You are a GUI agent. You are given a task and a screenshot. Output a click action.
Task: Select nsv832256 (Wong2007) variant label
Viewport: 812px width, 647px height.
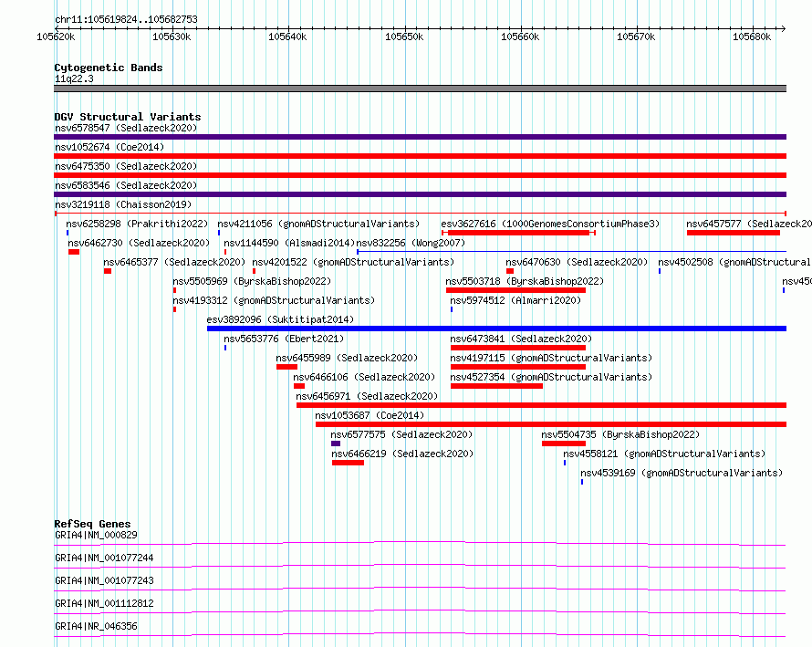411,243
